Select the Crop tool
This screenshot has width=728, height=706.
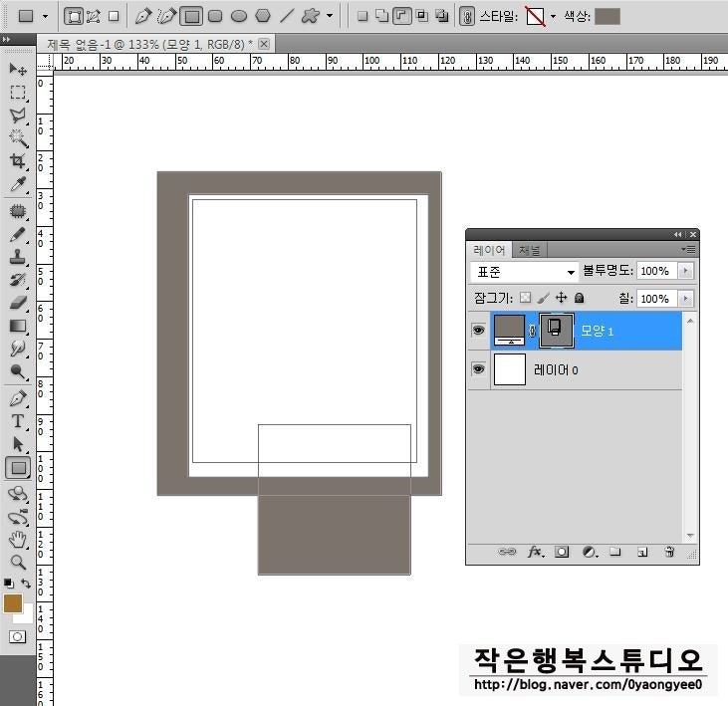[x=18, y=160]
